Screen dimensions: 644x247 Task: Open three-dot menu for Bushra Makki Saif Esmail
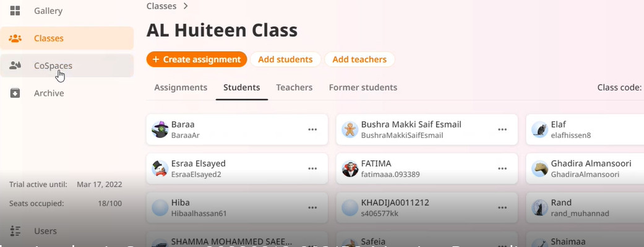click(x=502, y=129)
